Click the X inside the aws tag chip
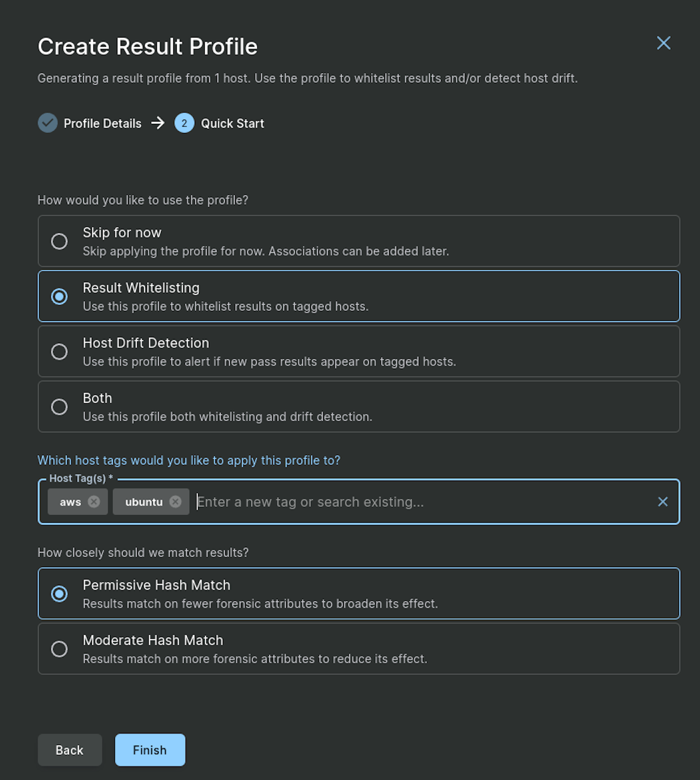Image resolution: width=700 pixels, height=780 pixels. click(94, 501)
